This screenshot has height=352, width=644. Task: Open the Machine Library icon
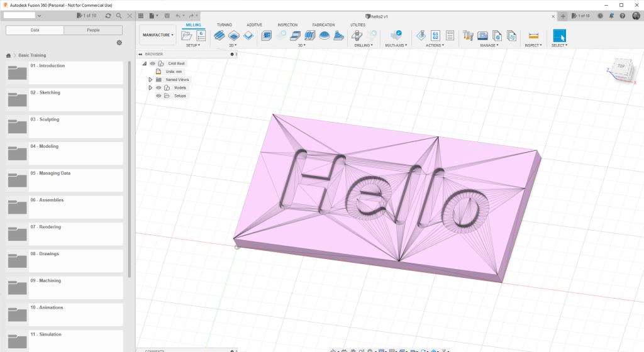click(482, 36)
